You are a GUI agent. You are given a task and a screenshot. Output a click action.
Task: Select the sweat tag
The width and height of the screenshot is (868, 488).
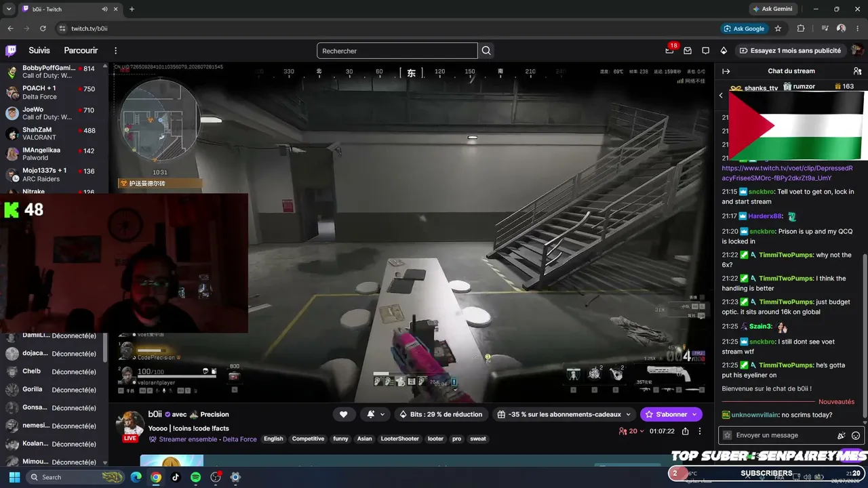(x=478, y=439)
